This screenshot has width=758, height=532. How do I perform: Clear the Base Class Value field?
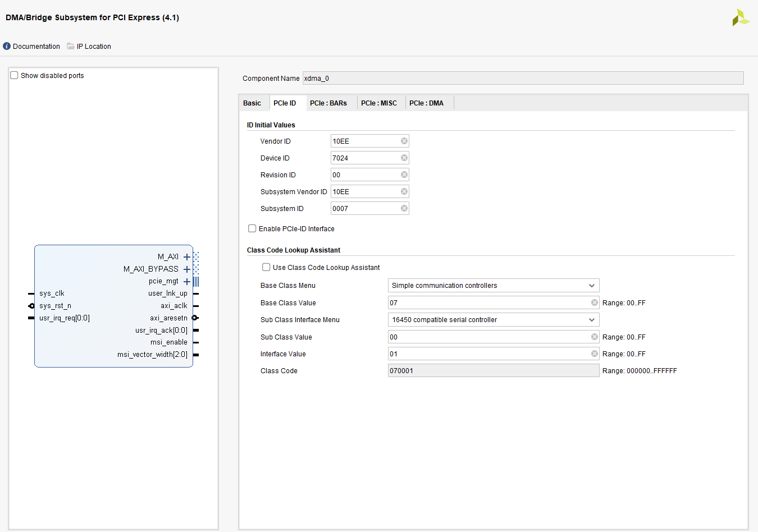[x=595, y=302]
